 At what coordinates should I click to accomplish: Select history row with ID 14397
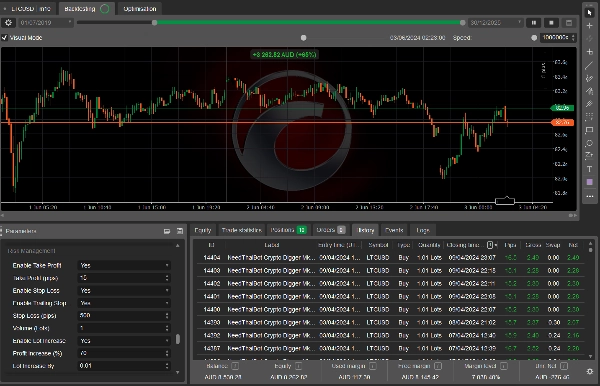coord(390,348)
